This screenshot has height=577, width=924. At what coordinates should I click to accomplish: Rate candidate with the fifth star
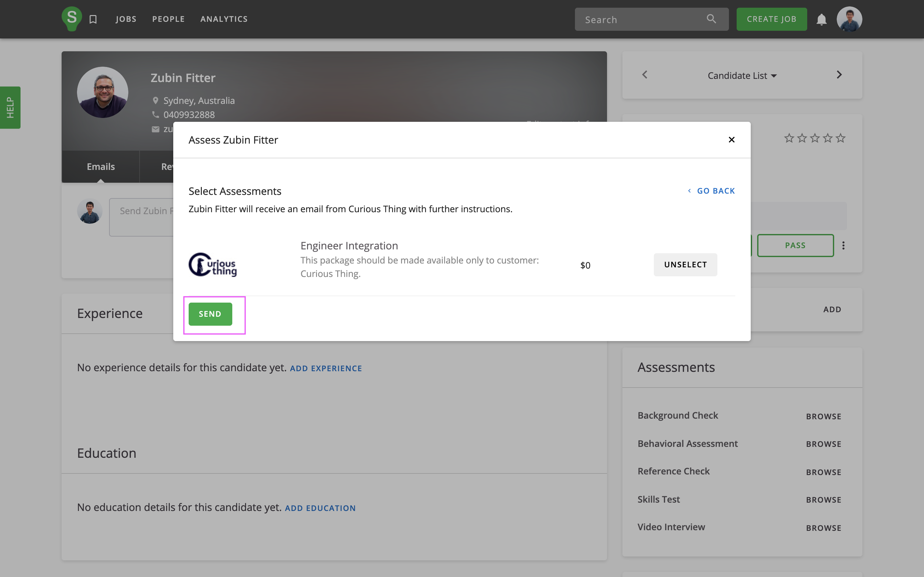pos(840,138)
